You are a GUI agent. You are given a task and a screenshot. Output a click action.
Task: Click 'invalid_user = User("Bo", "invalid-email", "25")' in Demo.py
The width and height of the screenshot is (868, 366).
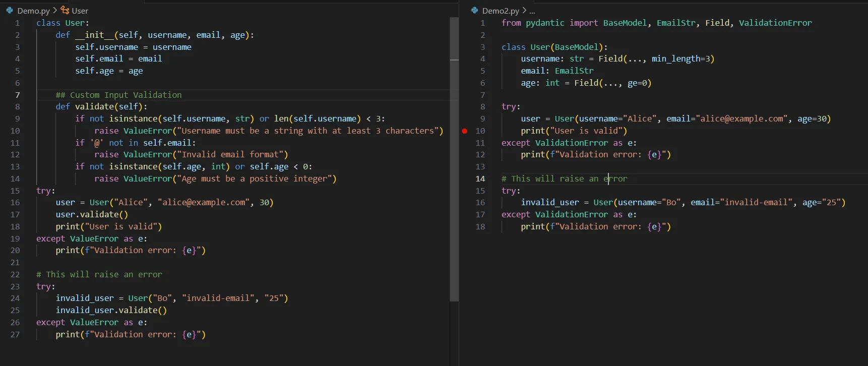pyautogui.click(x=172, y=298)
